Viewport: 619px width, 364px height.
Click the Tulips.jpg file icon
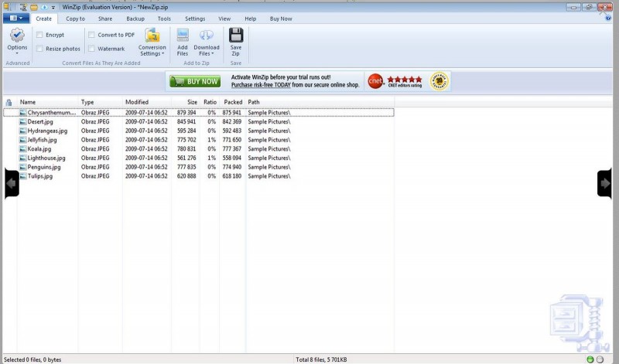click(x=23, y=176)
